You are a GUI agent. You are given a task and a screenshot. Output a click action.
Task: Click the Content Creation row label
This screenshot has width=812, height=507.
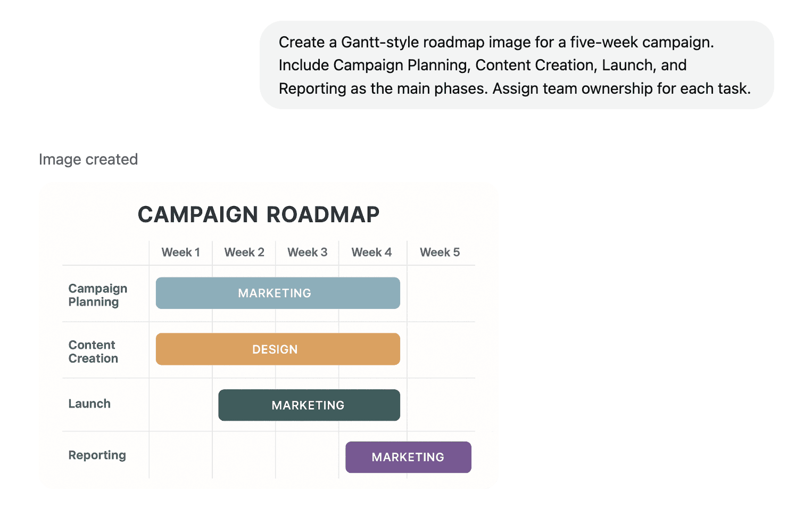[93, 351]
